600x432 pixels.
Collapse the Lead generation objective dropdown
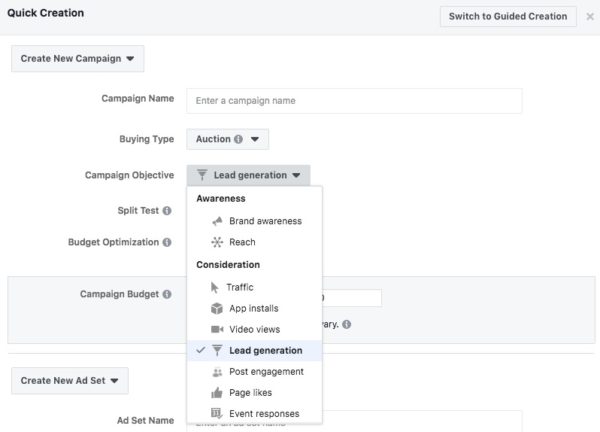click(248, 175)
